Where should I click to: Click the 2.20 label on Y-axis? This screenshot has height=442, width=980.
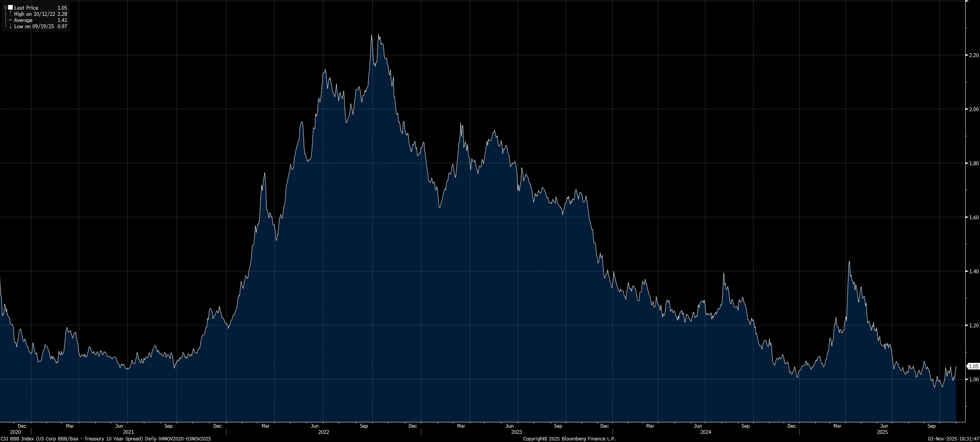coord(974,55)
